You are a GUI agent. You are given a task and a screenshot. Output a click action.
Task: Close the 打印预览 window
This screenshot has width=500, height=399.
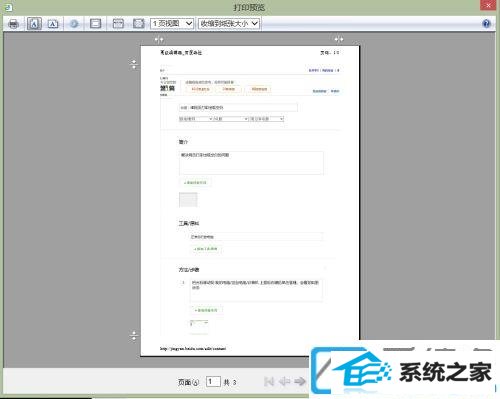click(x=489, y=5)
